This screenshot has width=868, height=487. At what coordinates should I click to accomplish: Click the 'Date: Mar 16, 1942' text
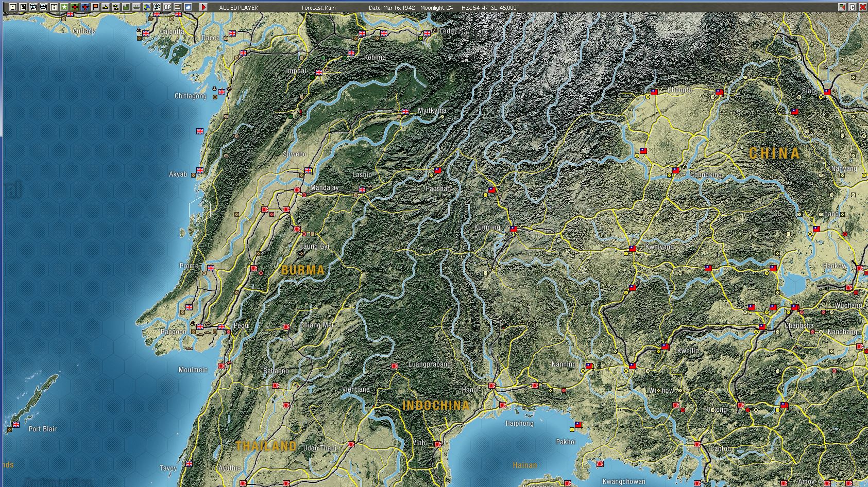(392, 8)
